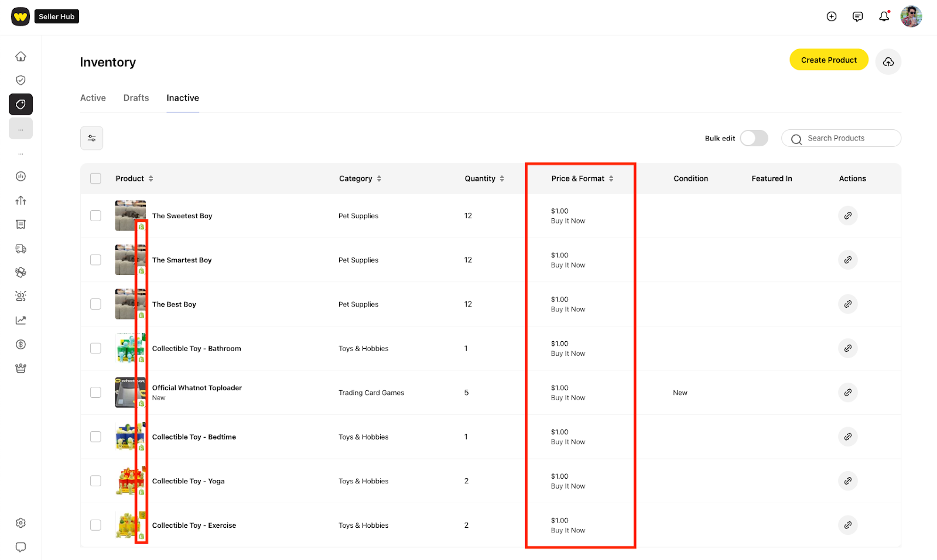This screenshot has width=937, height=560.
Task: Click the Seller Hub label button
Action: [57, 16]
